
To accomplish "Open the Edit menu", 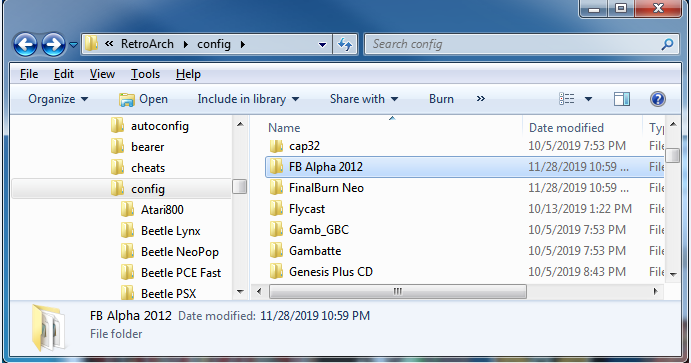I will 63,74.
